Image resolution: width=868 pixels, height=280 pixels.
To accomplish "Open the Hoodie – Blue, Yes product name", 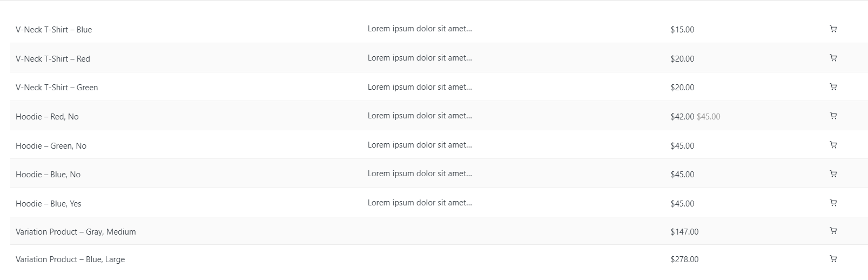I will tap(49, 204).
